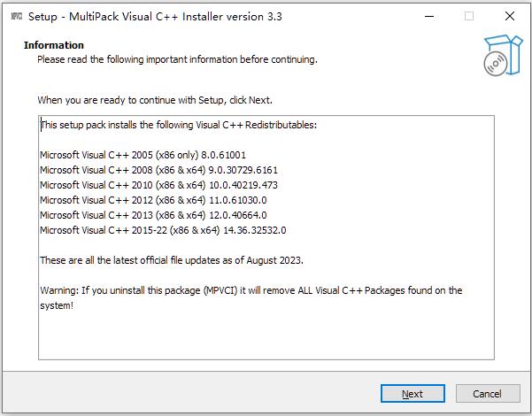Minimize the Setup window
Viewport: 532px width, 416px height.
428,16
